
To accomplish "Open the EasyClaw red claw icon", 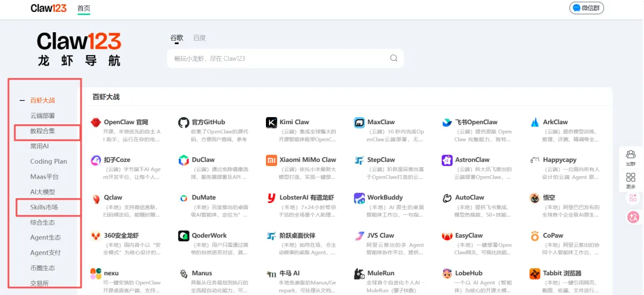I will [447, 236].
